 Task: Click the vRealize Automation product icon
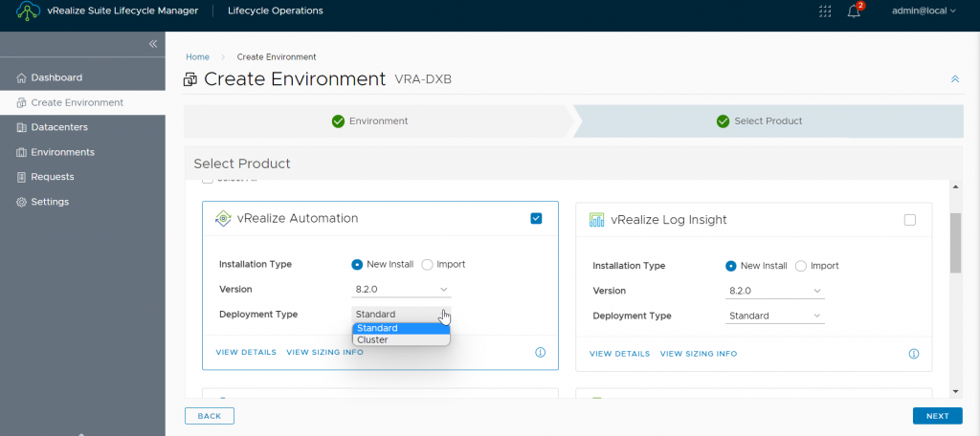(x=223, y=219)
